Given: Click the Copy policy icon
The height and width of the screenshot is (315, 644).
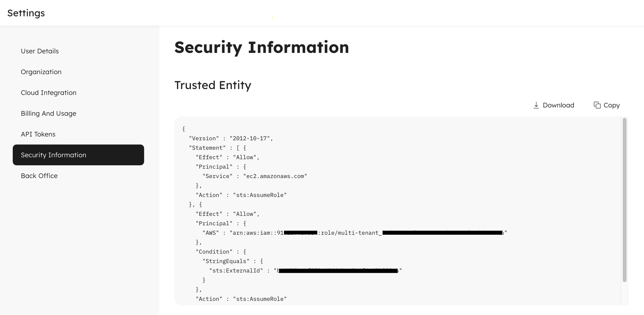Looking at the screenshot, I should tap(597, 105).
